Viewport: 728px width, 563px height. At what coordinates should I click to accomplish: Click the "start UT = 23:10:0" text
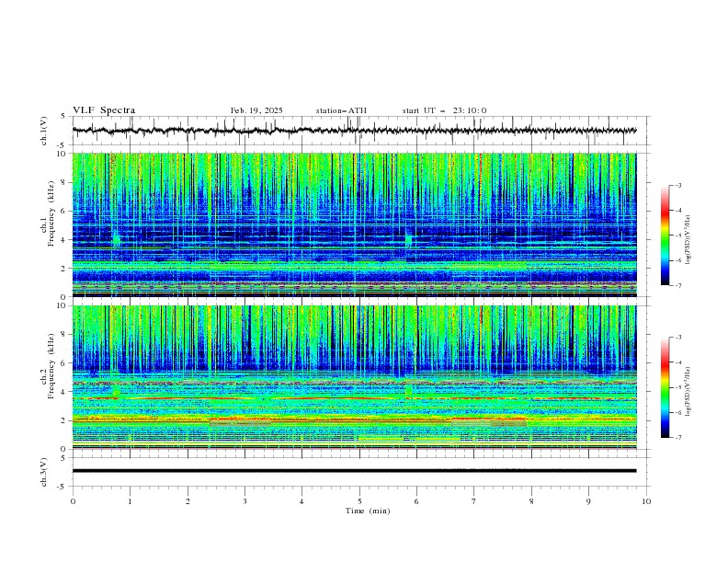click(x=444, y=110)
